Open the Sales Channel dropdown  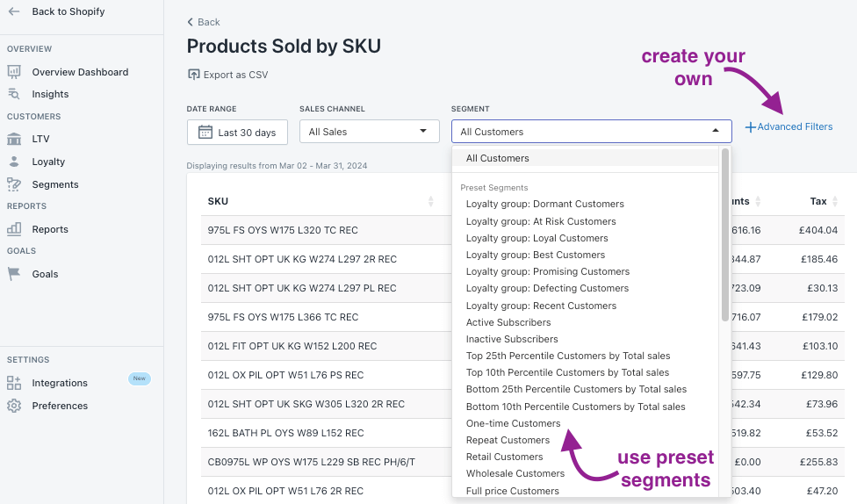pyautogui.click(x=370, y=132)
